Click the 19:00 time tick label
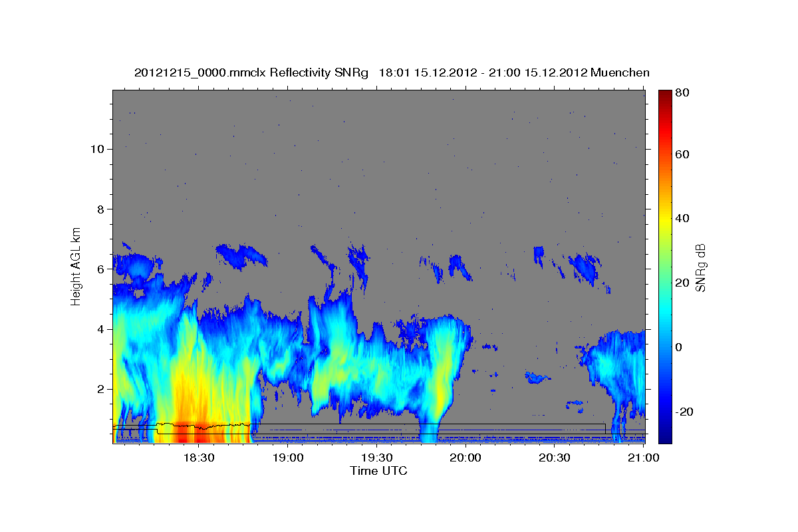This screenshot has width=798, height=532. pos(287,458)
